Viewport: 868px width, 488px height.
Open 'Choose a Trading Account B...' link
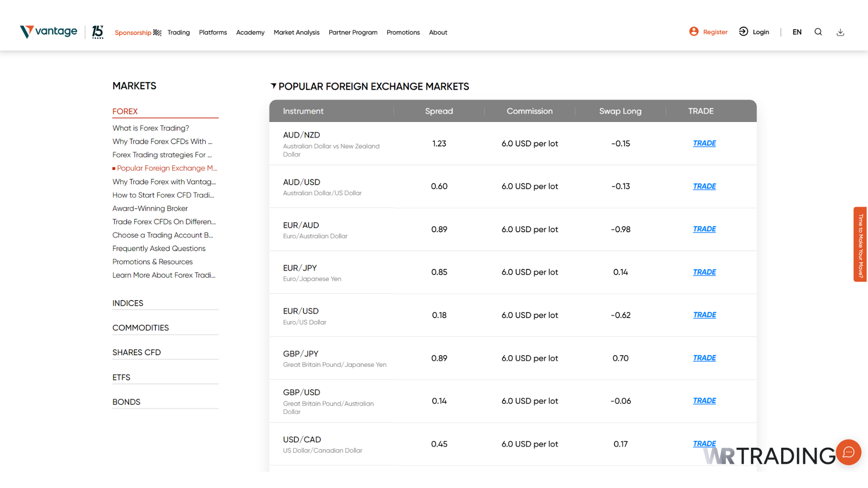163,235
